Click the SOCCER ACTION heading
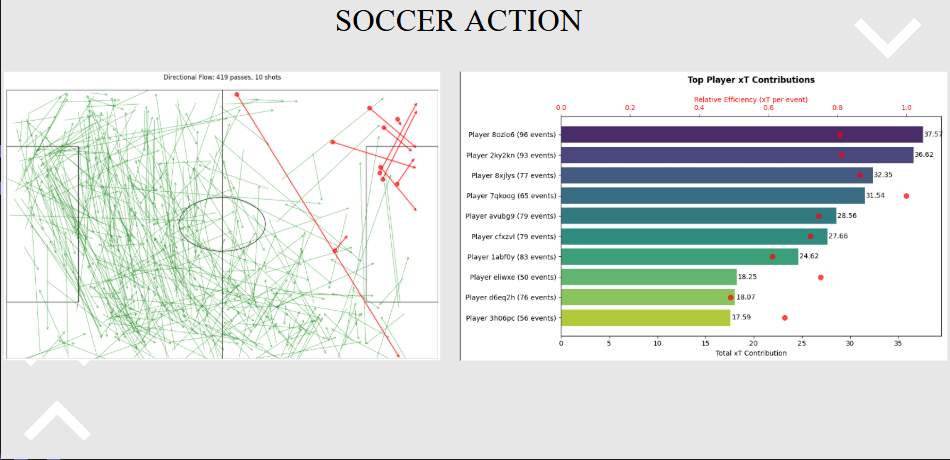The height and width of the screenshot is (460, 950). pos(459,21)
